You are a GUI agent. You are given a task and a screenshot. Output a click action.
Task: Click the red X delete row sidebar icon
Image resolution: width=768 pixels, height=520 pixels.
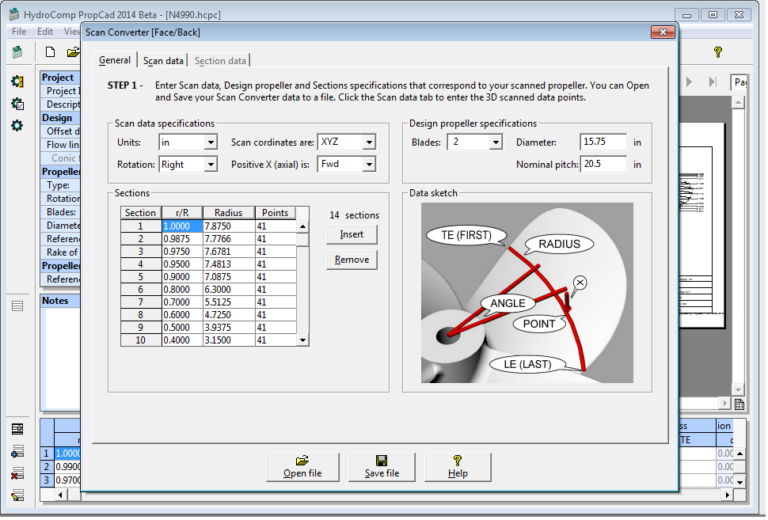[x=17, y=473]
